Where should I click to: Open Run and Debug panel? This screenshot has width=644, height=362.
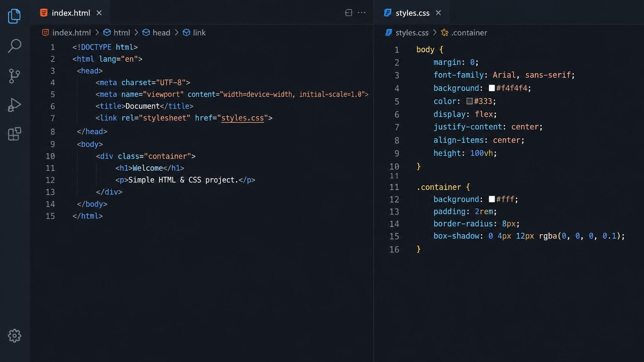click(14, 105)
